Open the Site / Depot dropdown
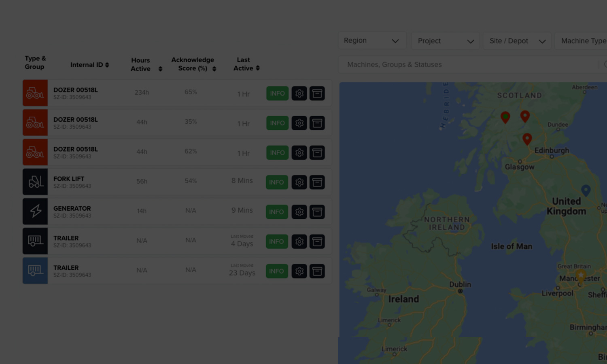607x364 pixels. [517, 40]
